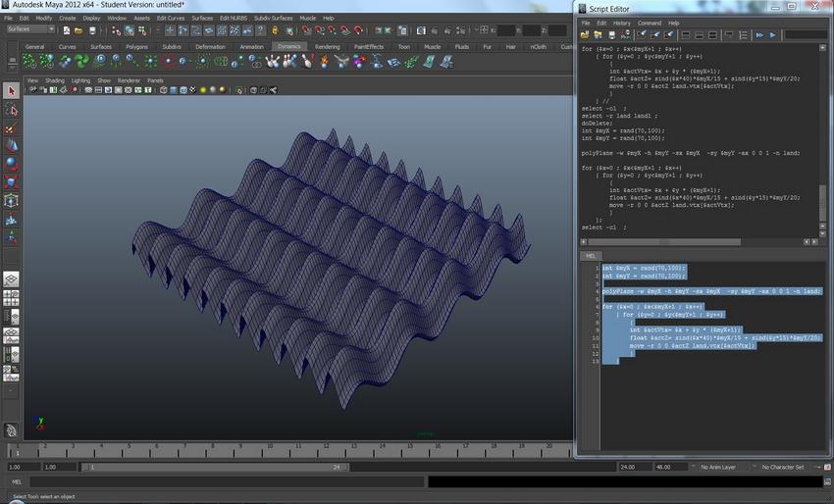This screenshot has height=504, width=834.
Task: Click the MEL tab in Script Editor
Action: coord(590,255)
